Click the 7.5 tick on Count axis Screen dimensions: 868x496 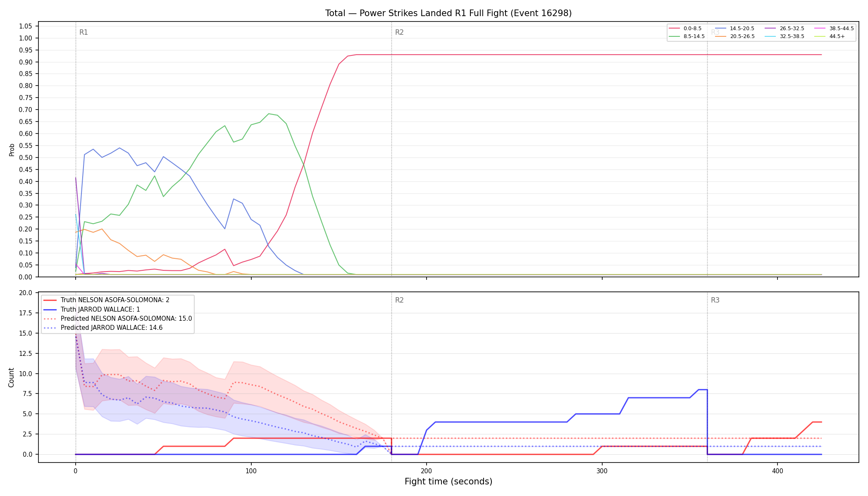[27, 393]
